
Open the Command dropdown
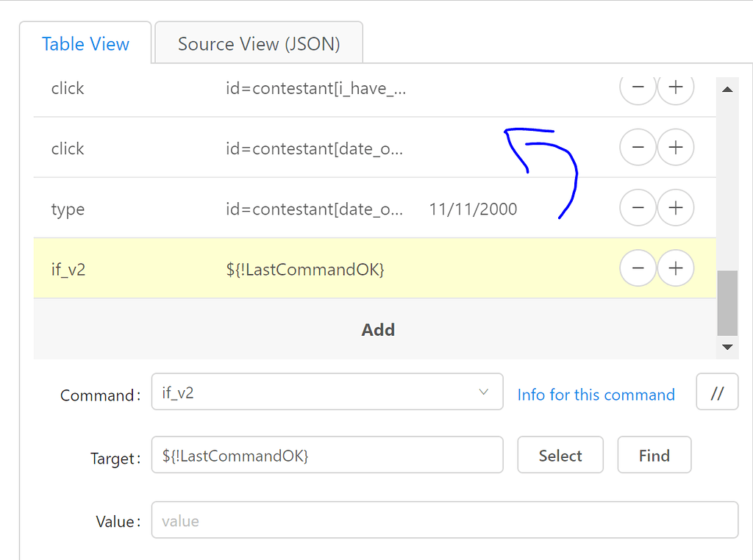326,392
